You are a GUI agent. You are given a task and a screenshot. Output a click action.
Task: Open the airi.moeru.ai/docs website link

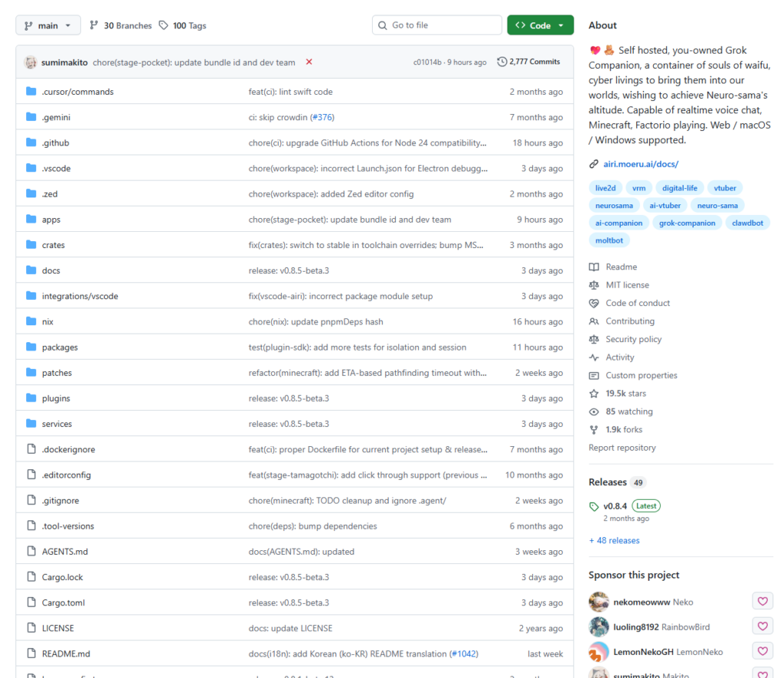(x=642, y=164)
